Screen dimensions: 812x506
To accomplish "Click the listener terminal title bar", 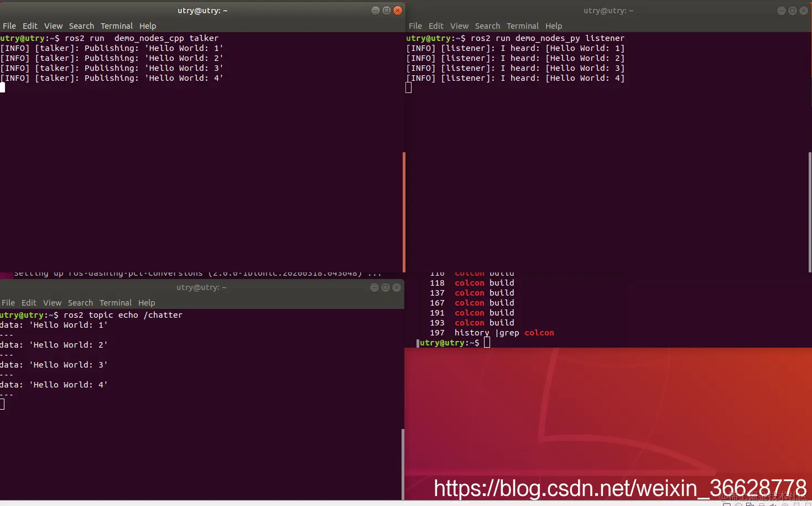I will pyautogui.click(x=608, y=11).
